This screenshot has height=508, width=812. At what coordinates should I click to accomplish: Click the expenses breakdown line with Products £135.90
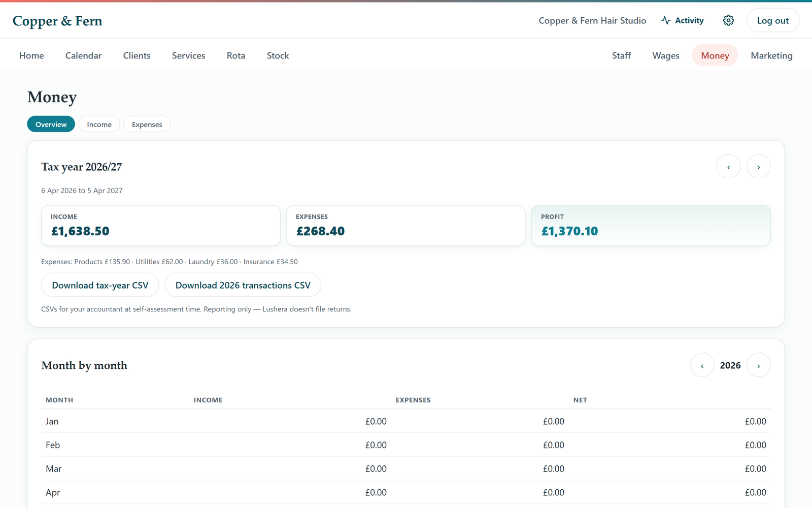[x=170, y=262]
